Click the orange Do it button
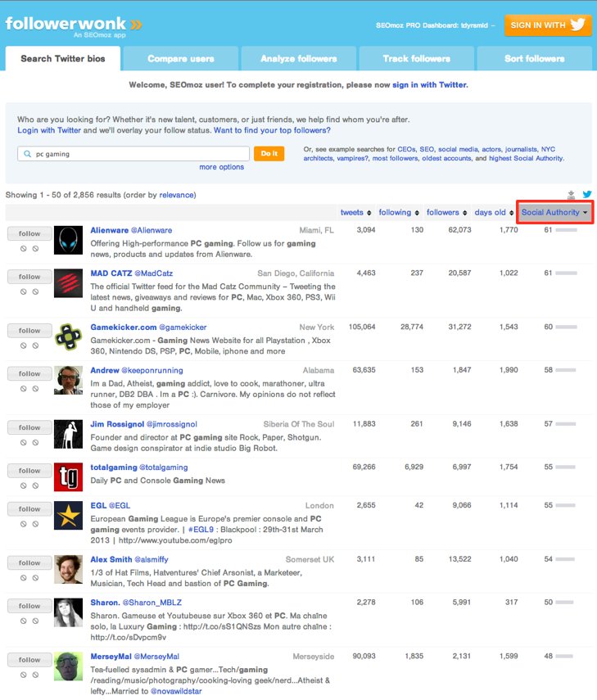This screenshot has height=700, width=597. tap(269, 154)
